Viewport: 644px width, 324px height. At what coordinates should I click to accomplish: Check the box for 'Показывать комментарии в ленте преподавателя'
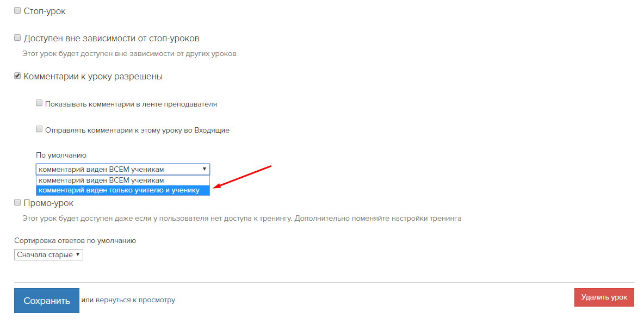[39, 103]
